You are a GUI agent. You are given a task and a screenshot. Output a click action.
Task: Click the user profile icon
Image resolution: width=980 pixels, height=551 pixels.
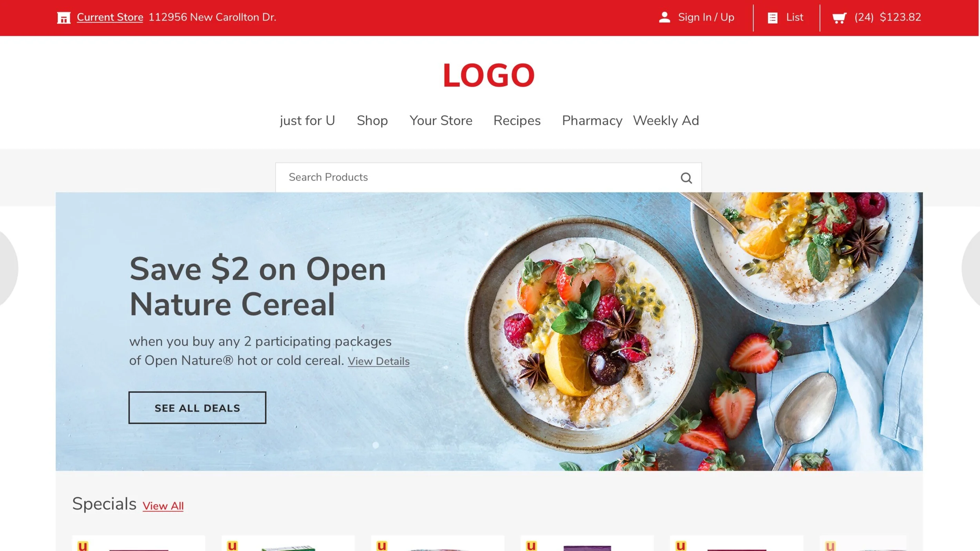[664, 17]
